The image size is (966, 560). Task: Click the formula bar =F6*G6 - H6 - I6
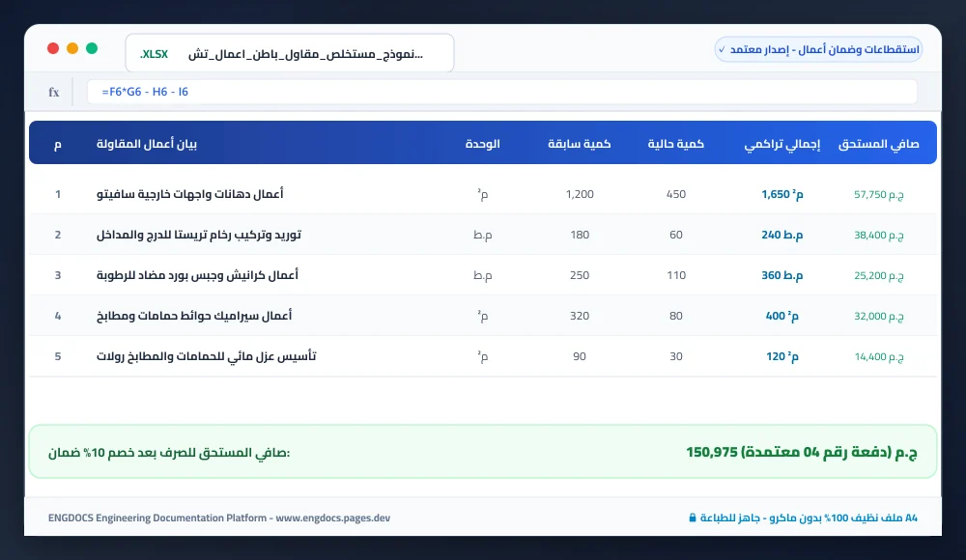coord(502,92)
